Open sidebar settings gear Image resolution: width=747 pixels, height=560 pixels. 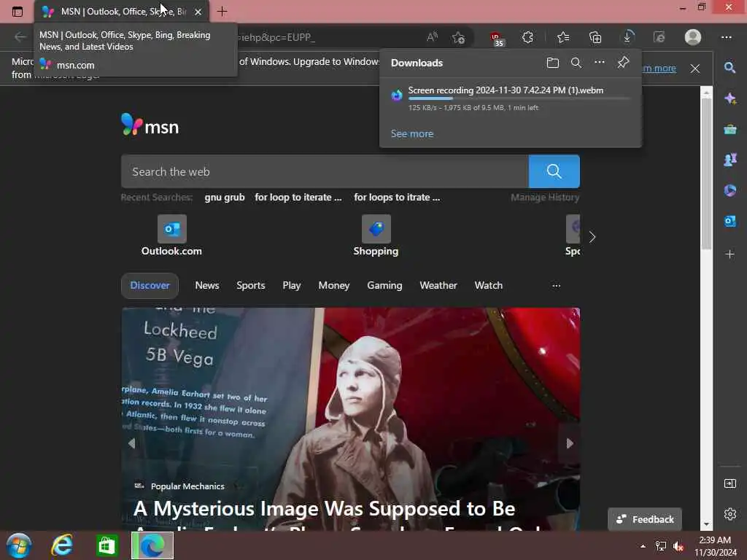click(729, 514)
